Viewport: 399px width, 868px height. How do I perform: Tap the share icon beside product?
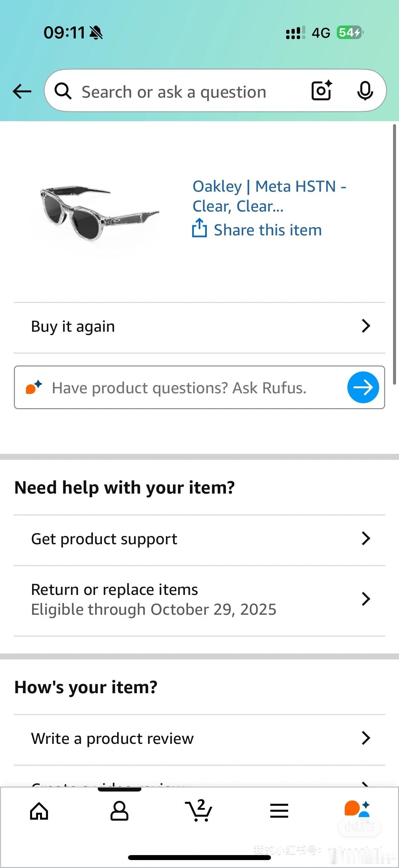(199, 228)
